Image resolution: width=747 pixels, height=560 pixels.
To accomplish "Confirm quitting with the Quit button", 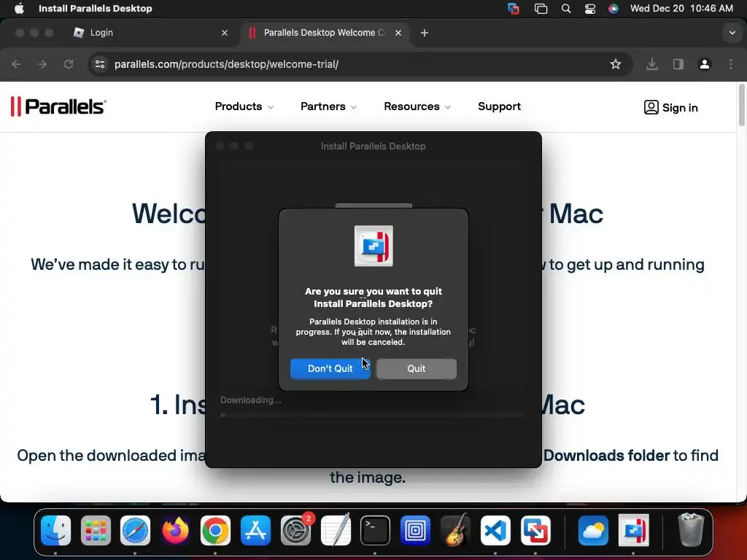I will [417, 368].
